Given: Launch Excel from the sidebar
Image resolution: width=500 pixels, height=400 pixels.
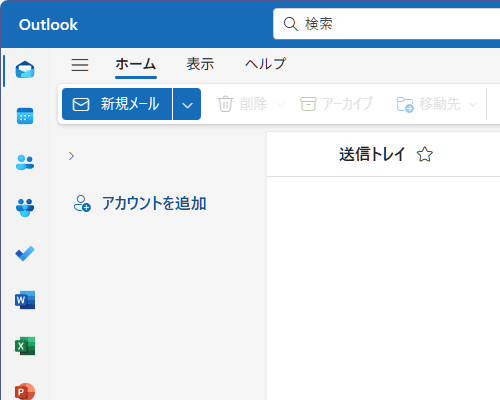Looking at the screenshot, I should (x=25, y=346).
